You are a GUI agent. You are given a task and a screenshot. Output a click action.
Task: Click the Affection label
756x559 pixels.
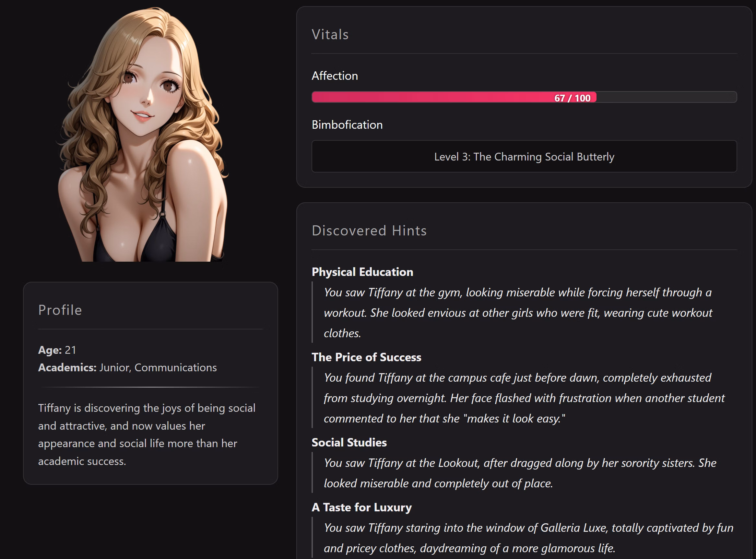[x=335, y=76]
